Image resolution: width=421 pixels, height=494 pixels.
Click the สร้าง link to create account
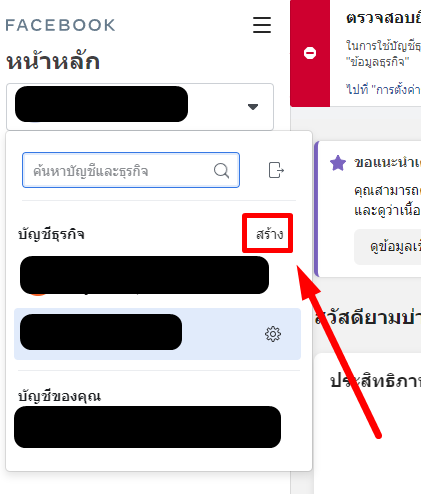click(x=269, y=234)
